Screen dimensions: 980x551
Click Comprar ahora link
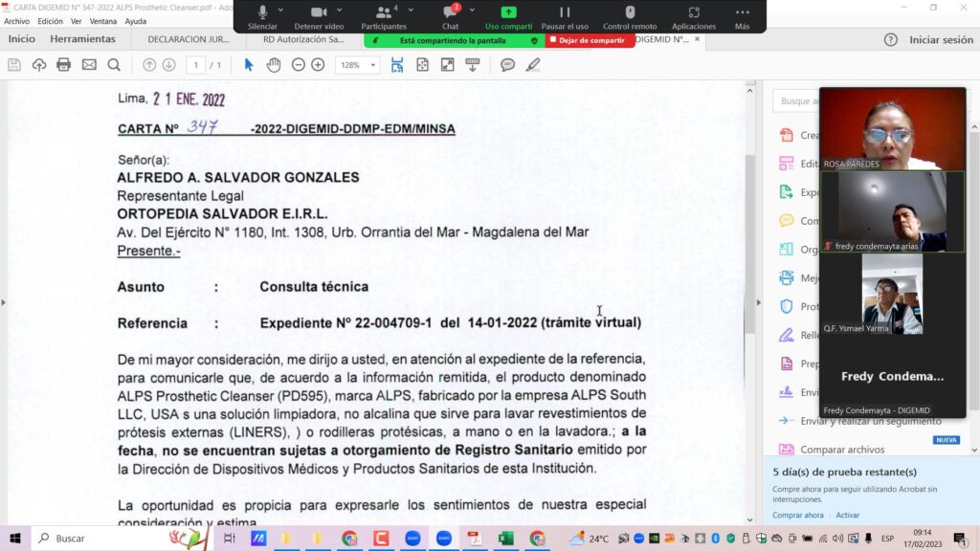(798, 515)
